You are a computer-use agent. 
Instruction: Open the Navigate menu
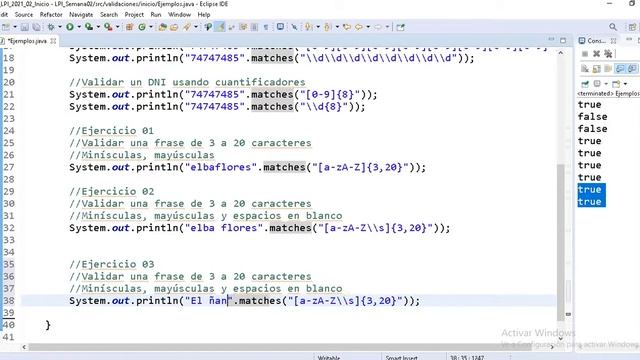point(81,14)
